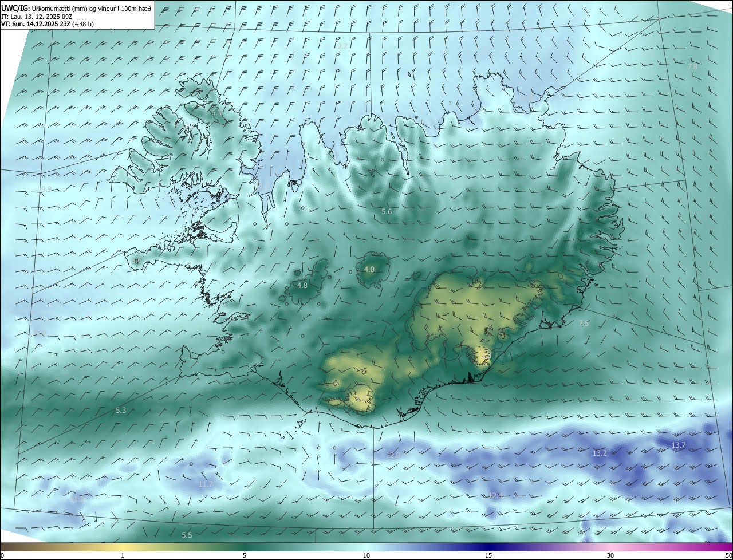Click the 12.4 value near the bottom right
The width and height of the screenshot is (733, 560).
[495, 495]
